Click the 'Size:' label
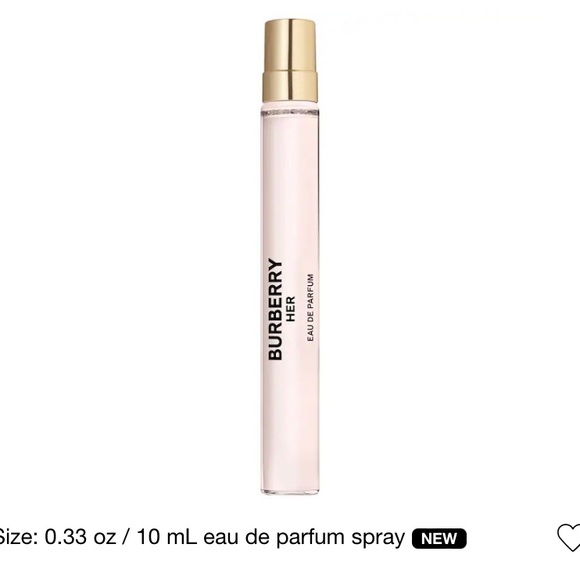Image resolution: width=580 pixels, height=580 pixels. pyautogui.click(x=18, y=537)
